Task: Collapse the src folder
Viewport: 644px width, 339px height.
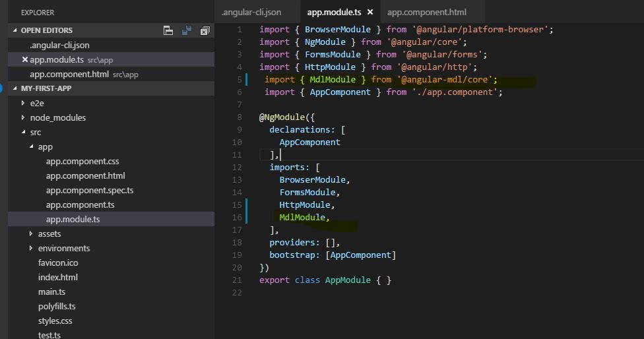Action: [23, 132]
